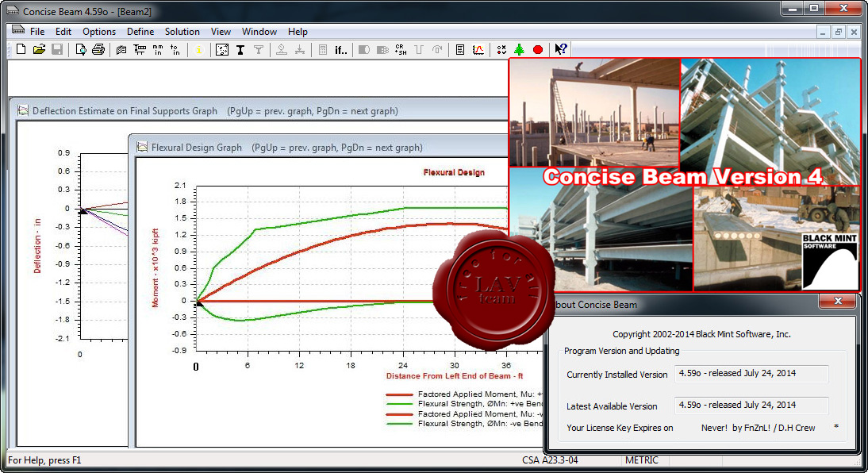Open the Options menu
Screen dimensions: 868x473
99,32
